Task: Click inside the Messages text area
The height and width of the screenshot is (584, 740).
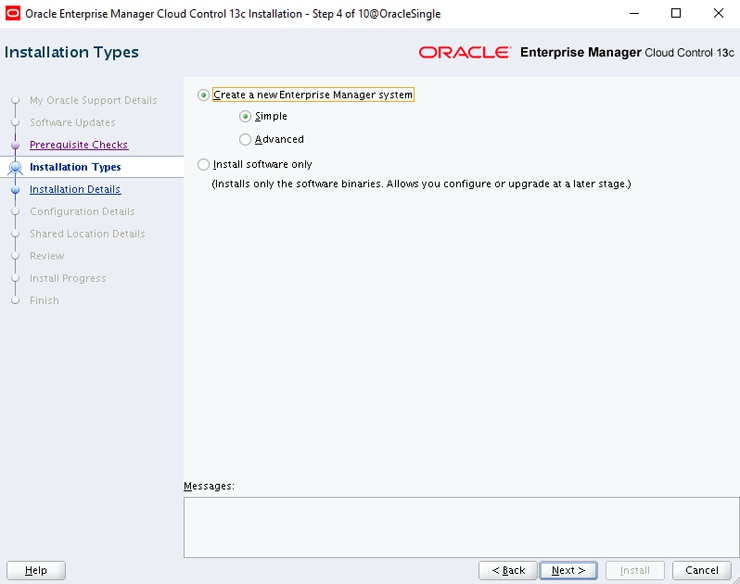Action: coord(461,527)
